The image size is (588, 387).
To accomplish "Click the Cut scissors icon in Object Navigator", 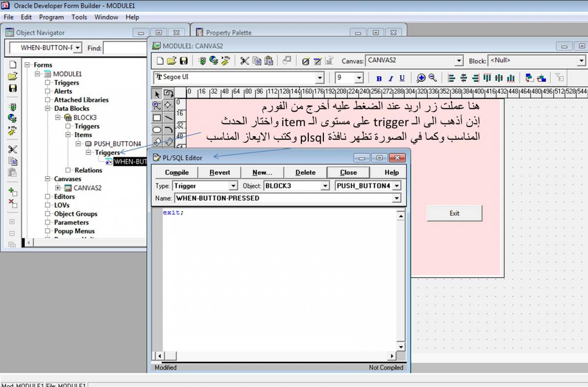I will click(x=13, y=149).
